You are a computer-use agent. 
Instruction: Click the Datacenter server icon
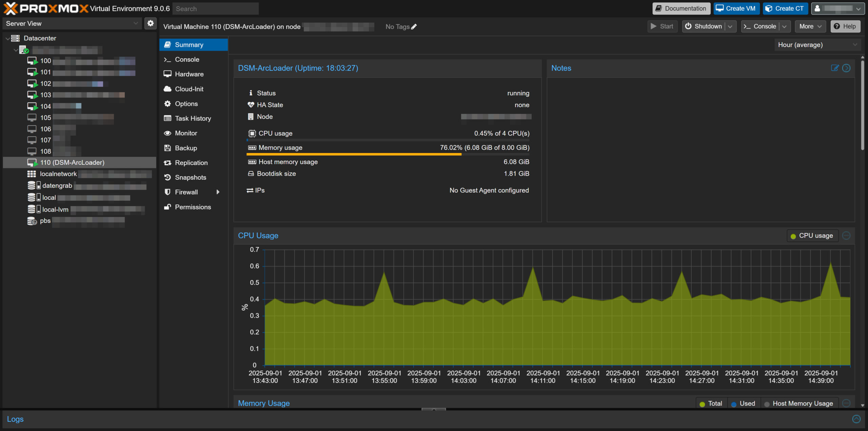[x=15, y=38]
